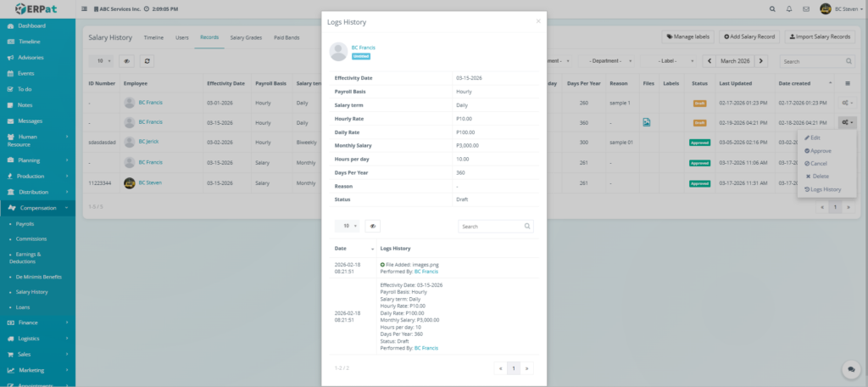Expand the BC Steven user menu
This screenshot has height=387, width=868.
pyautogui.click(x=839, y=8)
